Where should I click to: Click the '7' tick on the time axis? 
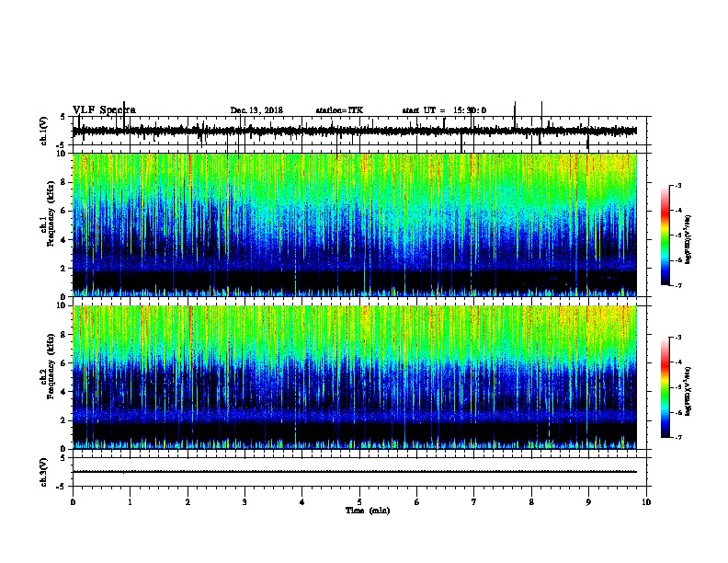(474, 502)
